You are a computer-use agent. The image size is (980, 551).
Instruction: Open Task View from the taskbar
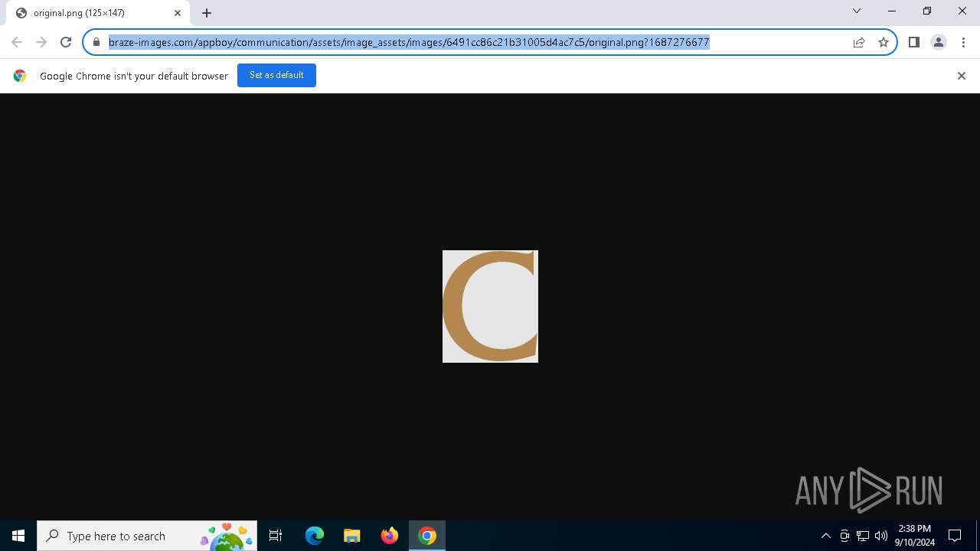(276, 536)
